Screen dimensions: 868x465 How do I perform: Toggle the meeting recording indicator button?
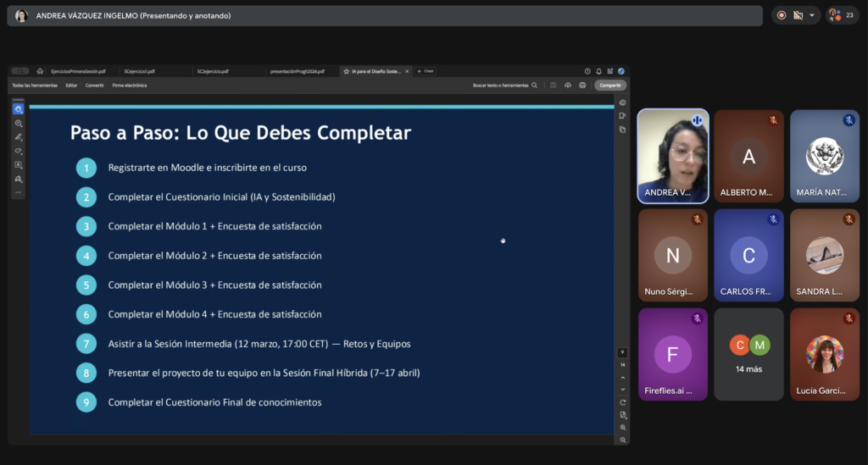[x=781, y=15]
